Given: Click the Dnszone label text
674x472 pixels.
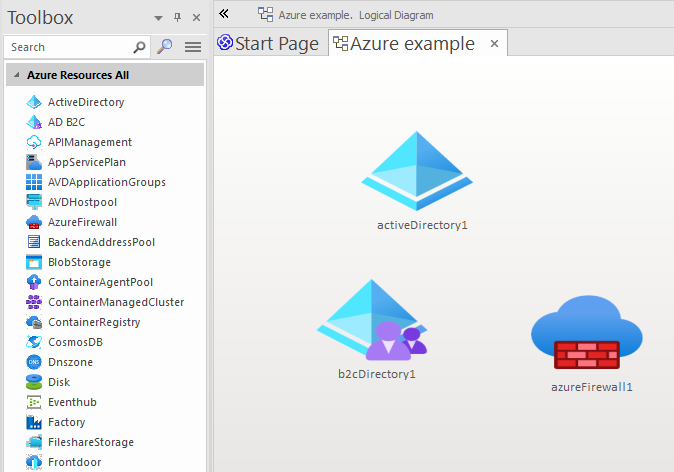Looking at the screenshot, I should click(x=70, y=362).
